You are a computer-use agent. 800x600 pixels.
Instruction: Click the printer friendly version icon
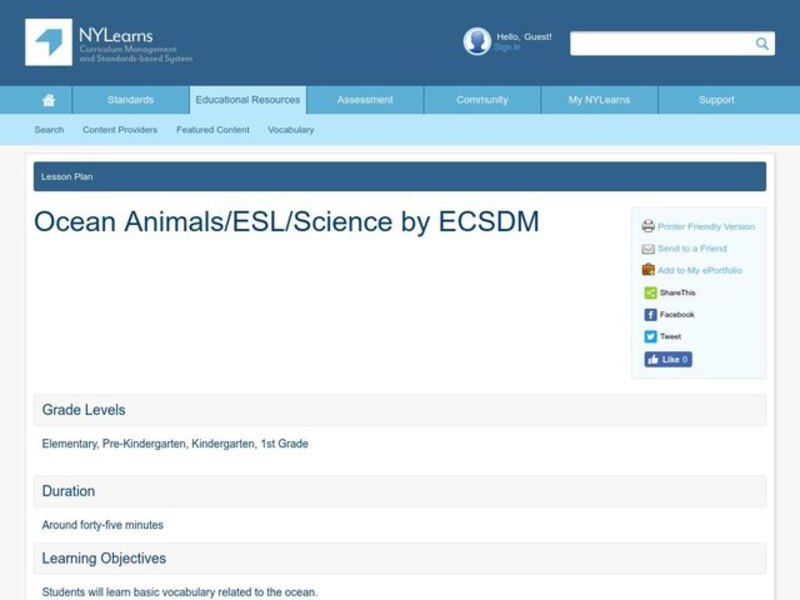pyautogui.click(x=649, y=226)
